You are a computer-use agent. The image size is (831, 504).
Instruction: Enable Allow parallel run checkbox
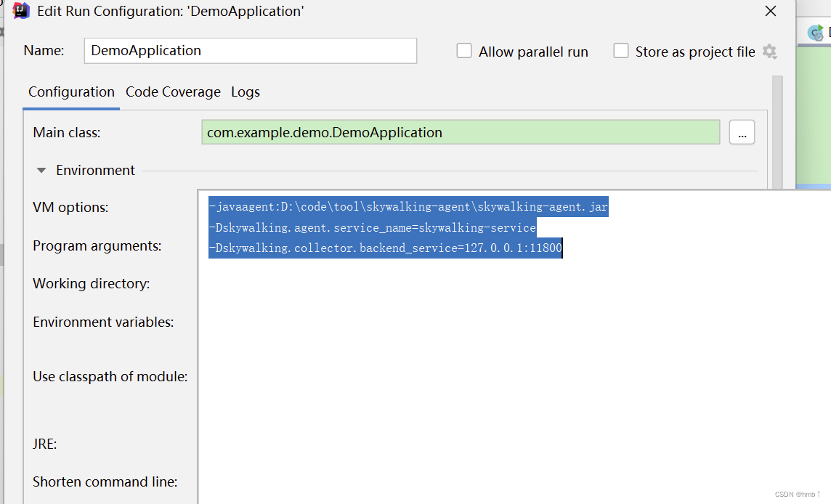pos(464,51)
